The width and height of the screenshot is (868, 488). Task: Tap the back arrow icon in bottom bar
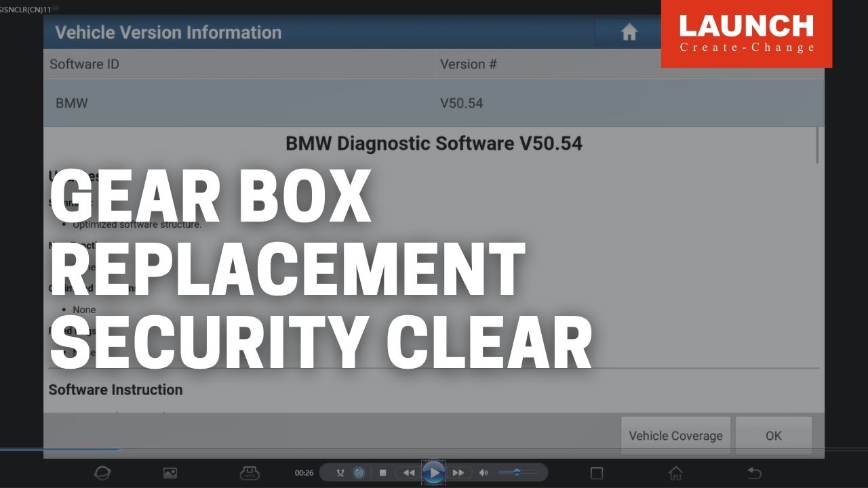pos(754,473)
